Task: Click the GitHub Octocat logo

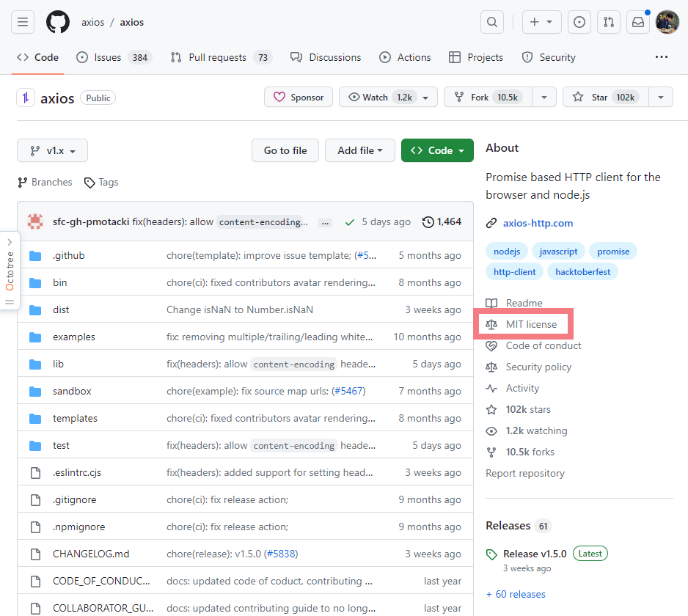Action: (x=58, y=22)
